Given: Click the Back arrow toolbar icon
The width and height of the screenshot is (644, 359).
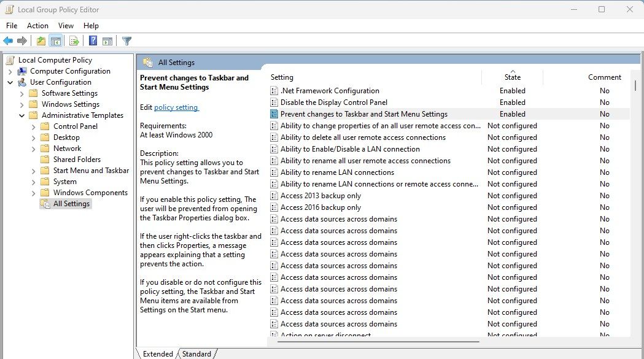Looking at the screenshot, I should pyautogui.click(x=8, y=41).
